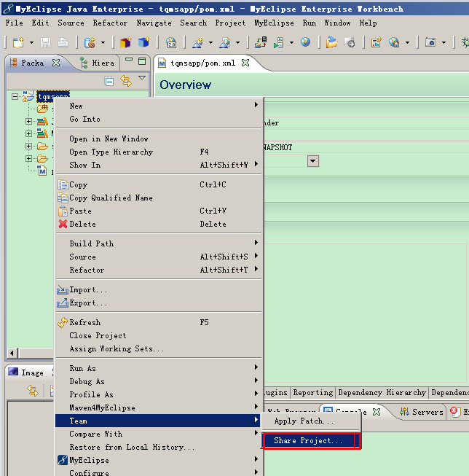This screenshot has width=469, height=476.
Task: Select Copy in context menu
Action: point(158,184)
